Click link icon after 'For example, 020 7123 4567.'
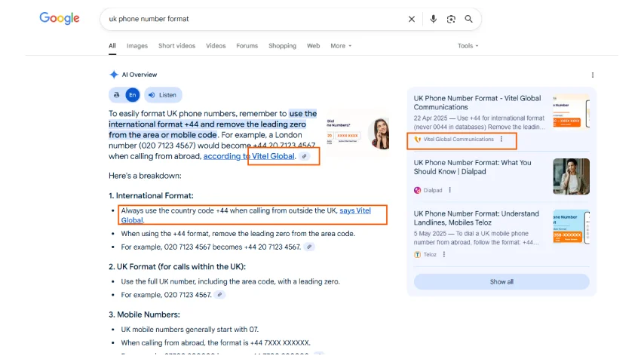 pyautogui.click(x=219, y=295)
